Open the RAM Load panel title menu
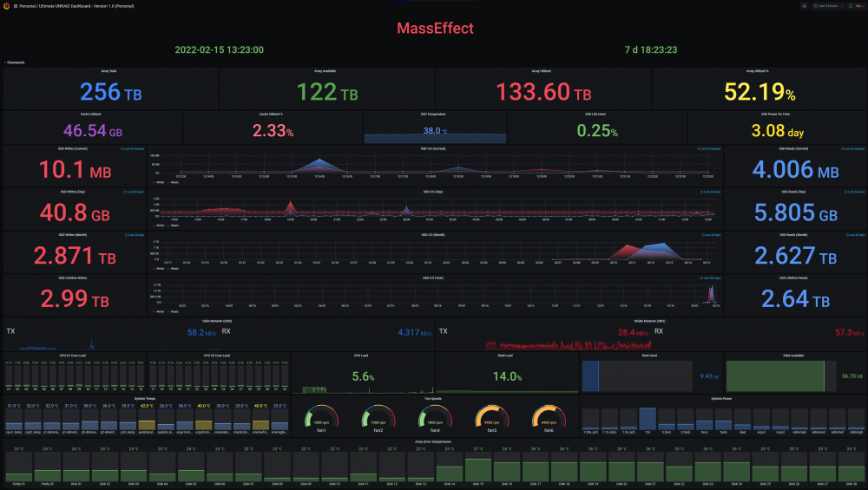Viewport: 868px width, 490px height. click(505, 356)
